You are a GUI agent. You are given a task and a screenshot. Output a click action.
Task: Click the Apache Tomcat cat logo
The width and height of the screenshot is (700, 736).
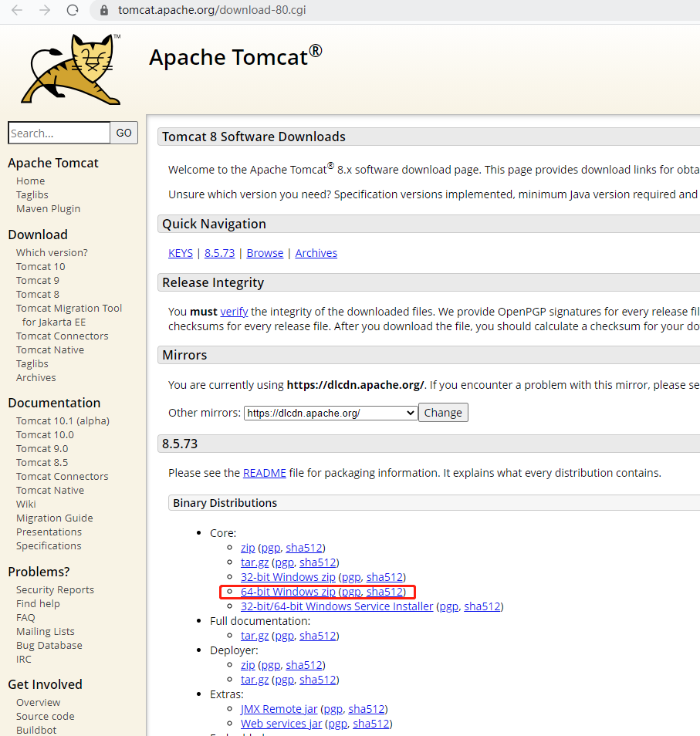point(71,69)
